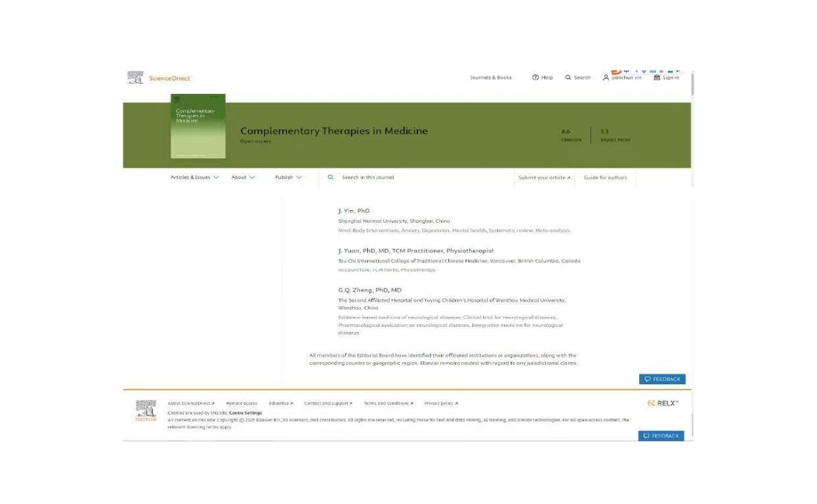Click the RELX logo in footer
The width and height of the screenshot is (817, 504).
point(663,404)
